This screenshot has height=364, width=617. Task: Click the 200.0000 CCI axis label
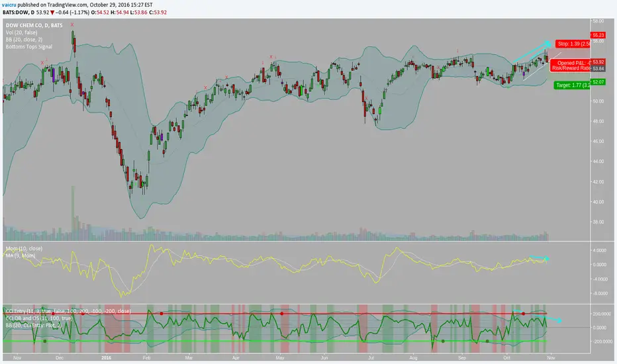[x=600, y=314]
